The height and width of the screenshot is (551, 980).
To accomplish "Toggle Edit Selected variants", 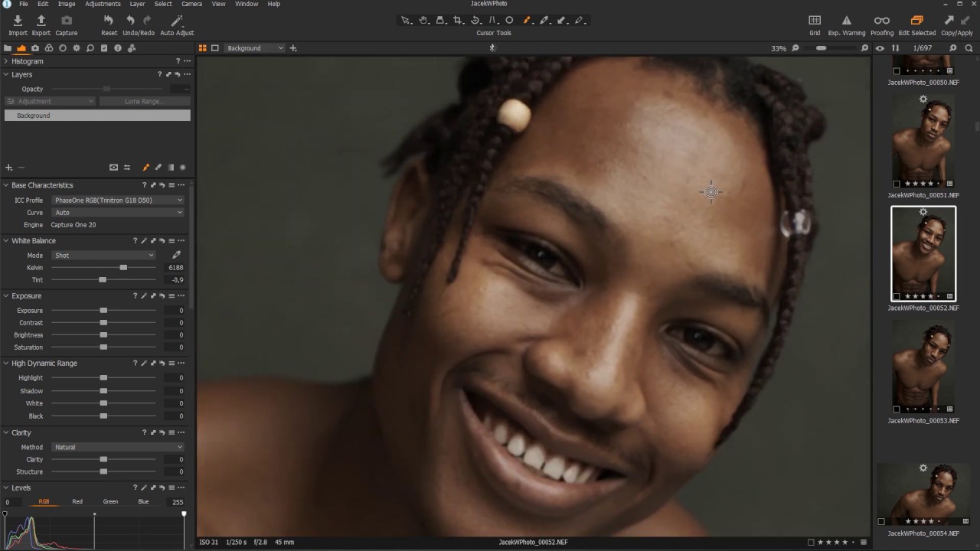I will tap(916, 21).
